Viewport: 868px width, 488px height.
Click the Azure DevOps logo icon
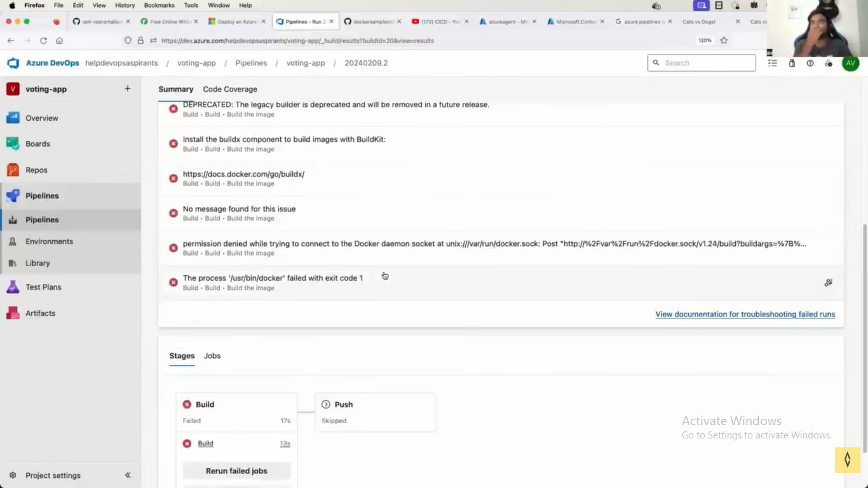click(x=13, y=63)
